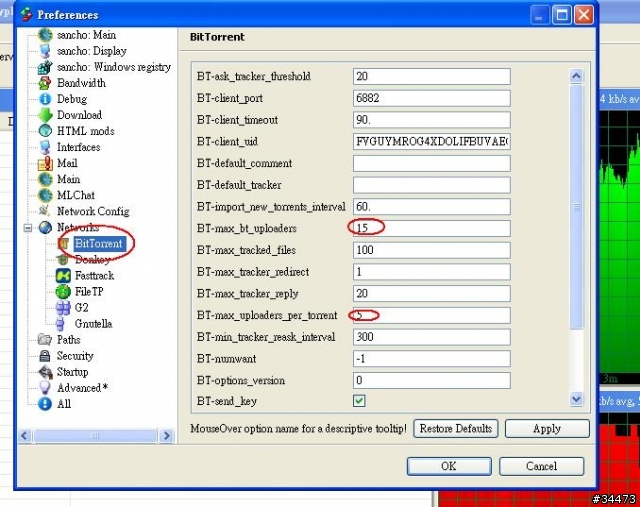
Task: Open the Gnutella settings page
Action: pos(93,324)
